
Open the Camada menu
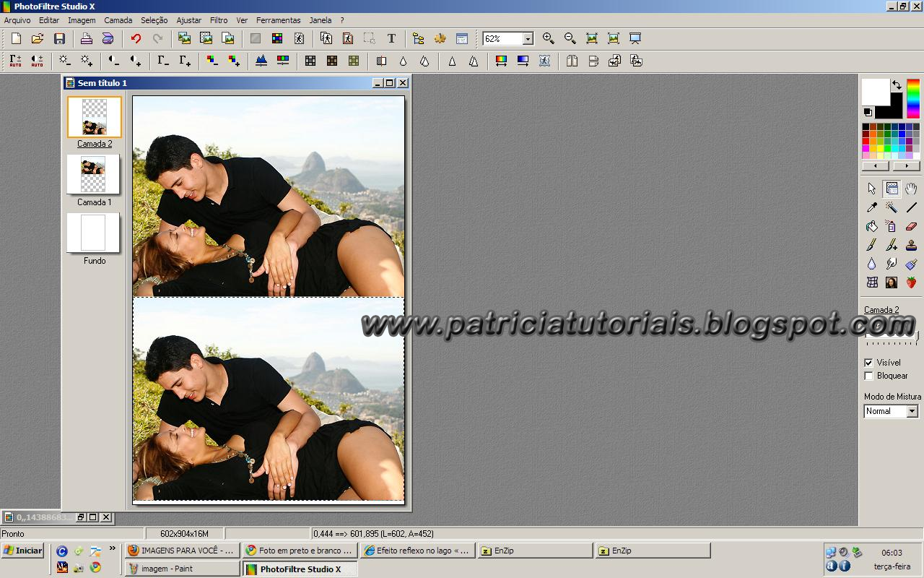118,20
